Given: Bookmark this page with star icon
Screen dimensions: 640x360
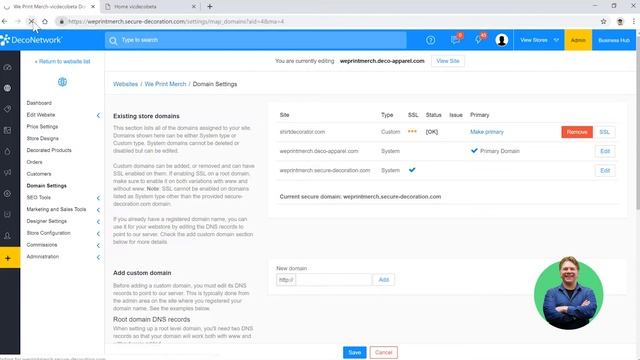Looking at the screenshot, I should click(603, 22).
